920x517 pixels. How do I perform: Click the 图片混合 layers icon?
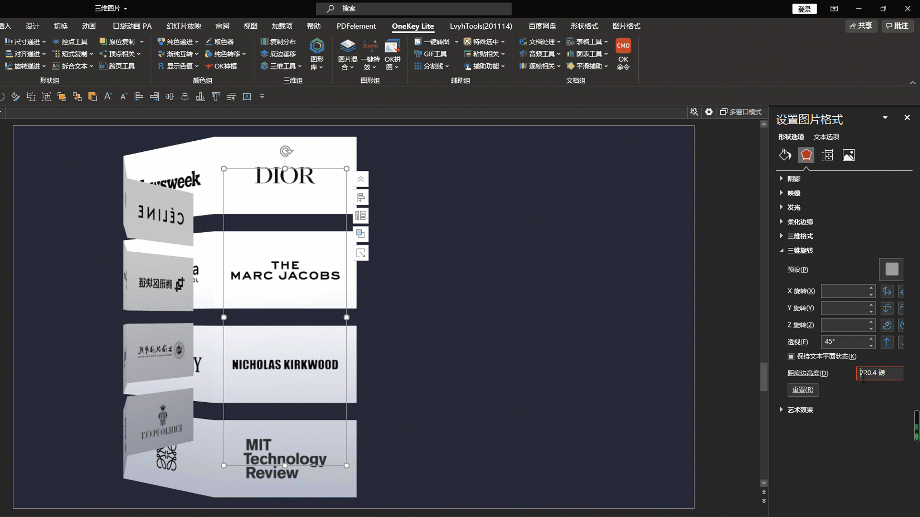[347, 55]
